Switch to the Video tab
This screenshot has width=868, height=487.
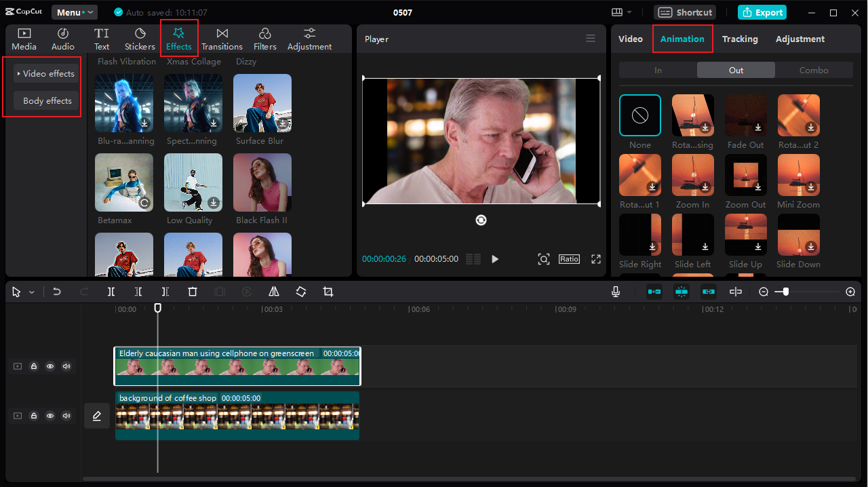pos(631,39)
